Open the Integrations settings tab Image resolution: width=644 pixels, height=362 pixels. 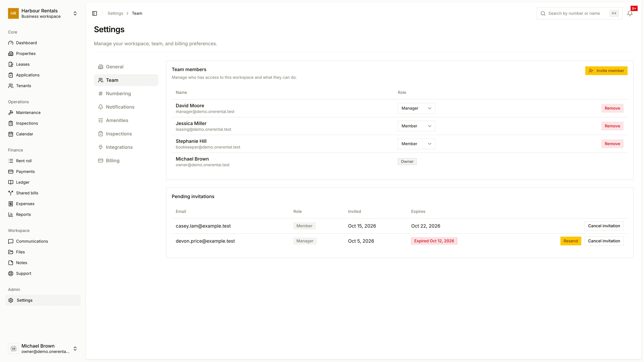tap(126, 147)
